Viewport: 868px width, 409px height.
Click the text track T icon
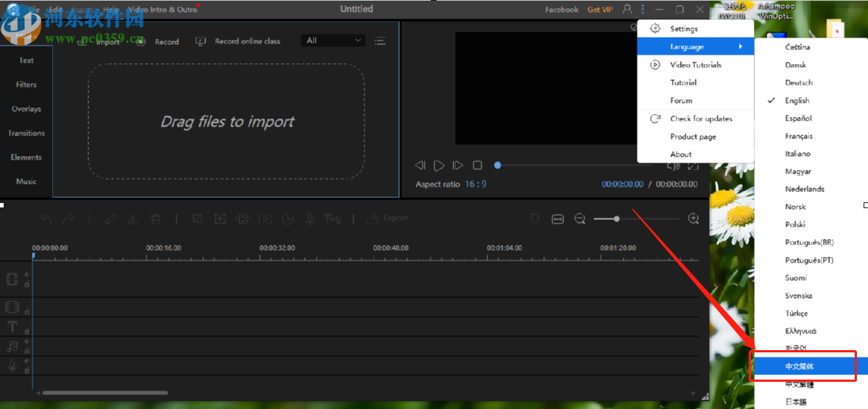pyautogui.click(x=13, y=326)
